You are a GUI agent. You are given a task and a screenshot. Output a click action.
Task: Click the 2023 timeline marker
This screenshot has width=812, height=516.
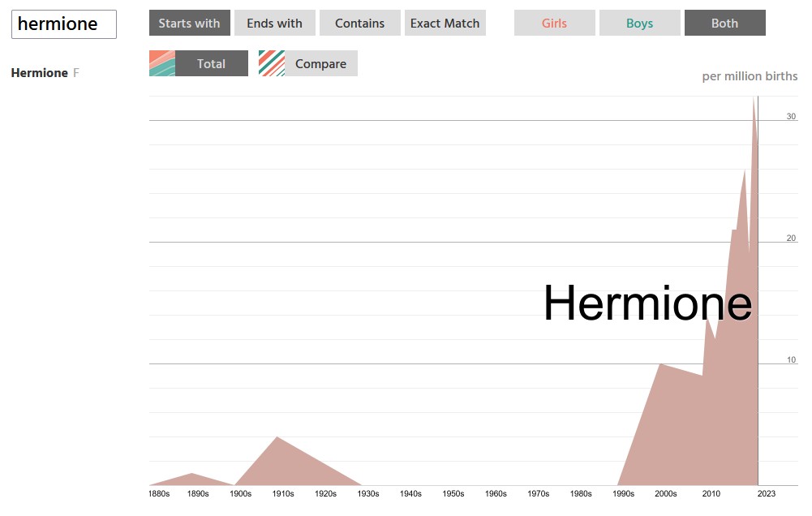coord(767,493)
